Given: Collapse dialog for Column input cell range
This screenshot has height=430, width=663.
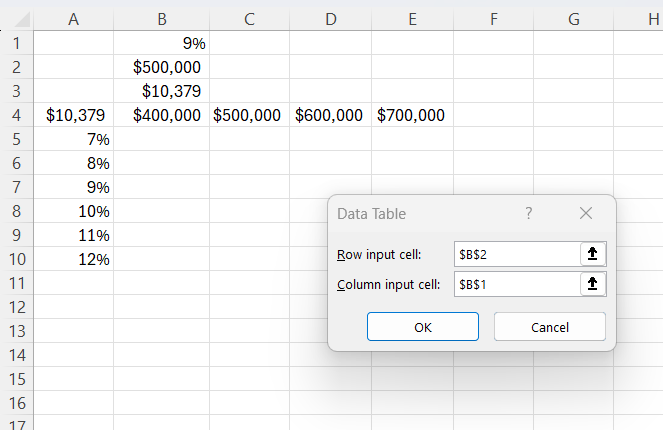Looking at the screenshot, I should 593,284.
